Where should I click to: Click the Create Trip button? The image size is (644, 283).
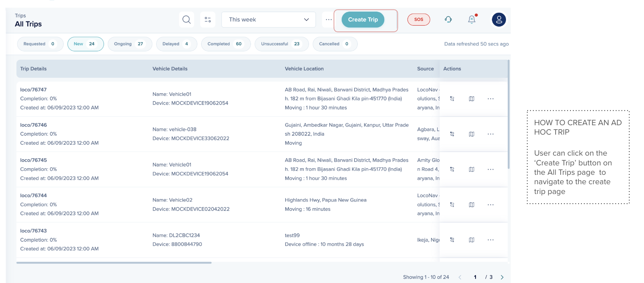click(x=363, y=20)
